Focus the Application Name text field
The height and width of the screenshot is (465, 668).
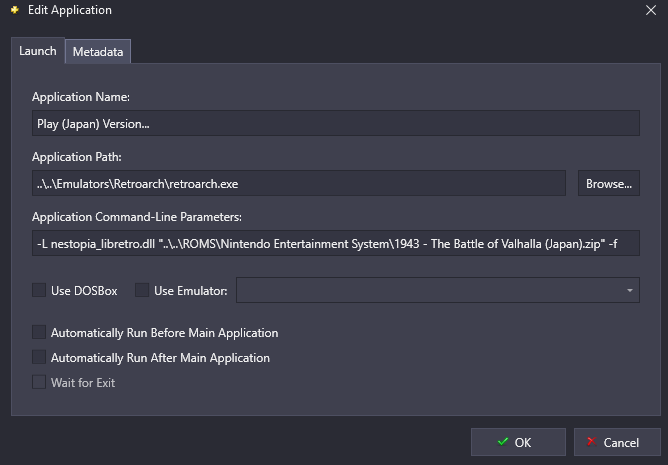(x=336, y=123)
